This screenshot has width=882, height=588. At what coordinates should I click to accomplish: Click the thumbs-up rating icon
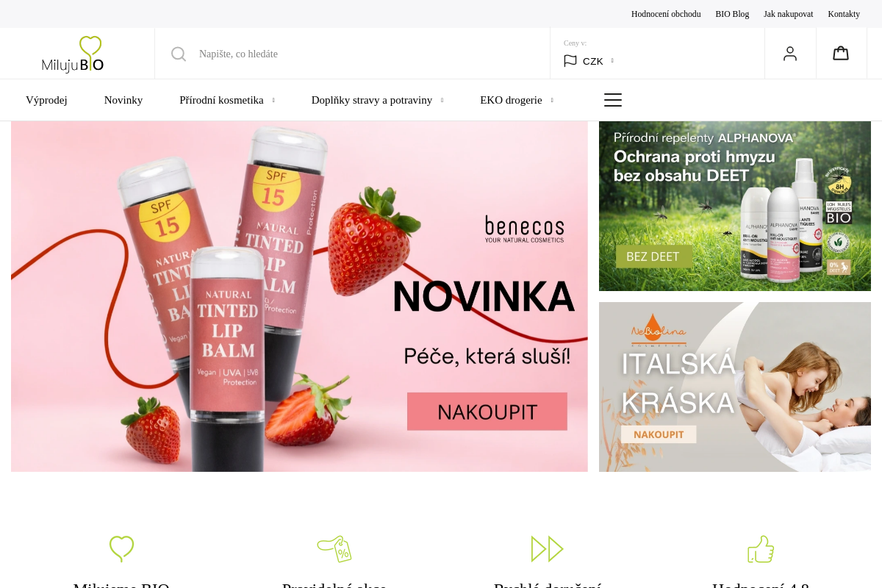[x=761, y=549]
